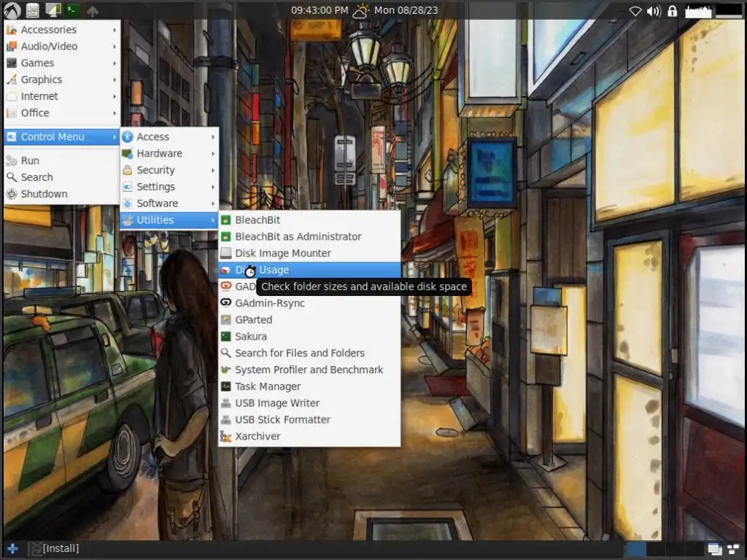Click the window list icon at bottom right

tap(715, 549)
